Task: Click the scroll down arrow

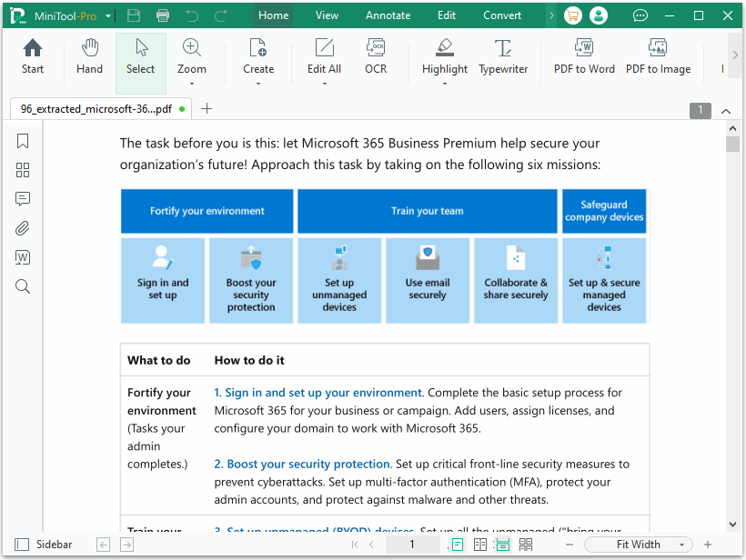Action: [732, 525]
